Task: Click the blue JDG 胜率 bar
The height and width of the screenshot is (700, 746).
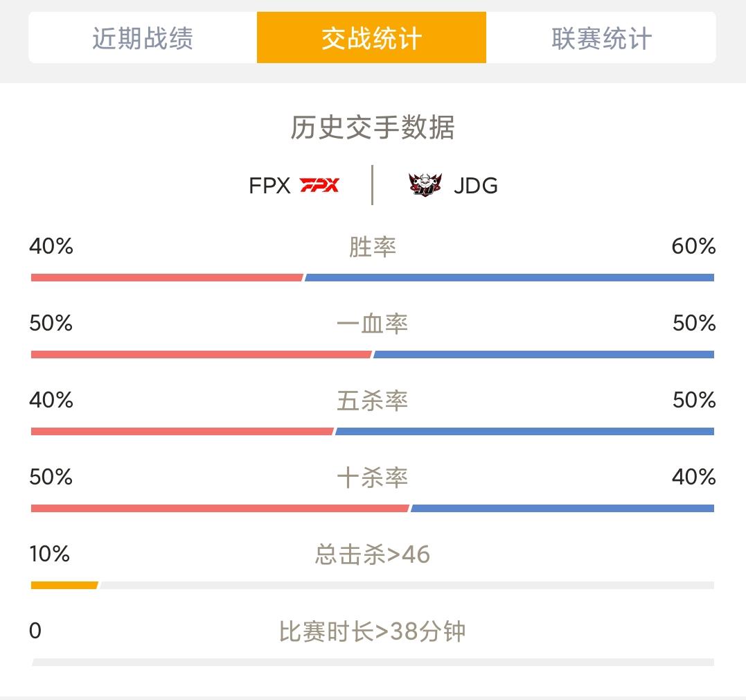Action: coord(510,278)
